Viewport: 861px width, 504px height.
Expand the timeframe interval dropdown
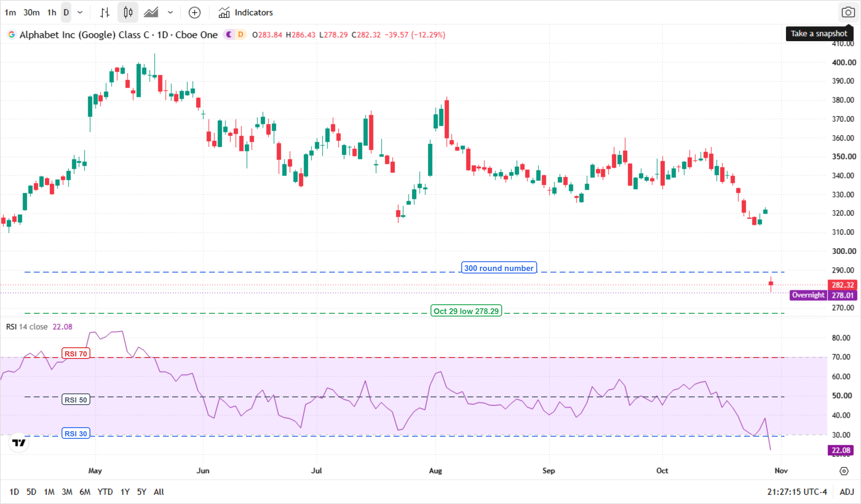coord(80,13)
